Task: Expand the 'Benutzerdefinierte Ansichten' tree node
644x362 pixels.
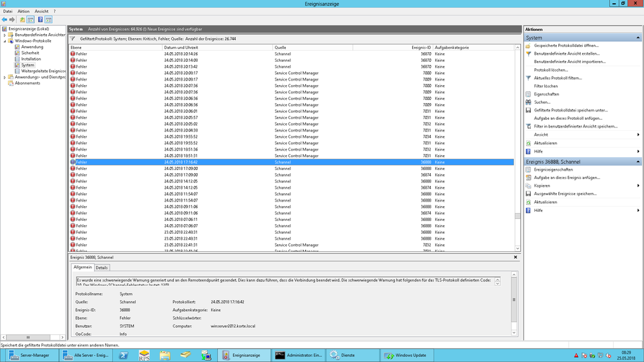Action: coord(5,35)
